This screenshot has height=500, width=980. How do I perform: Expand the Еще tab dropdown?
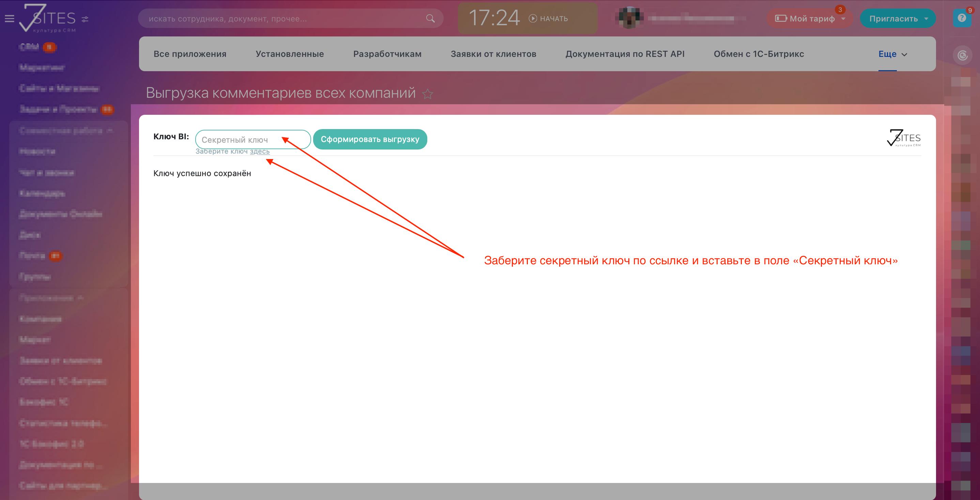coord(892,54)
